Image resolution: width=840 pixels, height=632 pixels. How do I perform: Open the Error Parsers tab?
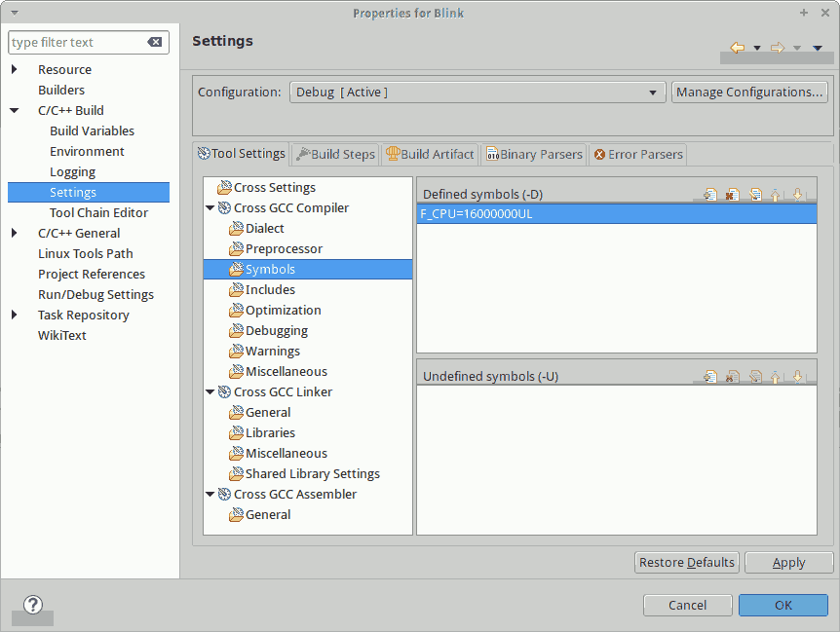pyautogui.click(x=638, y=154)
